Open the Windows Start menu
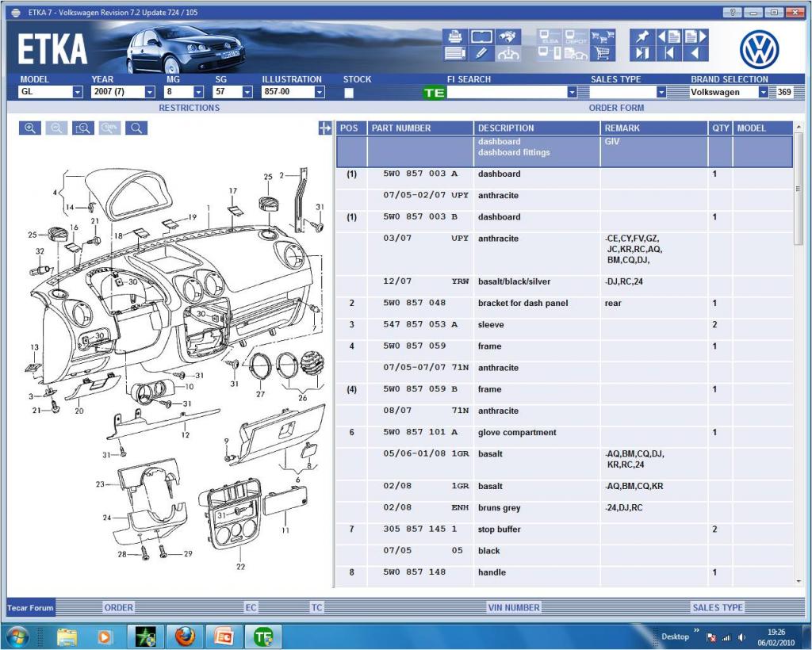812x650 pixels. click(x=17, y=636)
